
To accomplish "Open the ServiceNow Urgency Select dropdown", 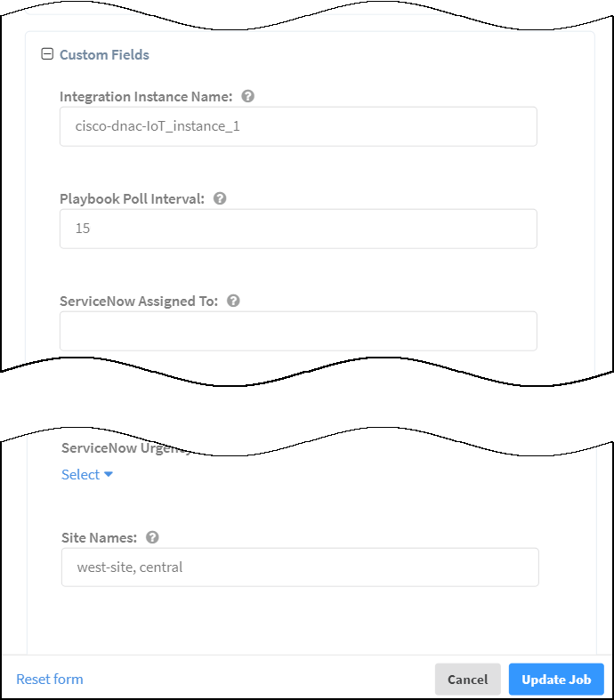I will pos(81,475).
